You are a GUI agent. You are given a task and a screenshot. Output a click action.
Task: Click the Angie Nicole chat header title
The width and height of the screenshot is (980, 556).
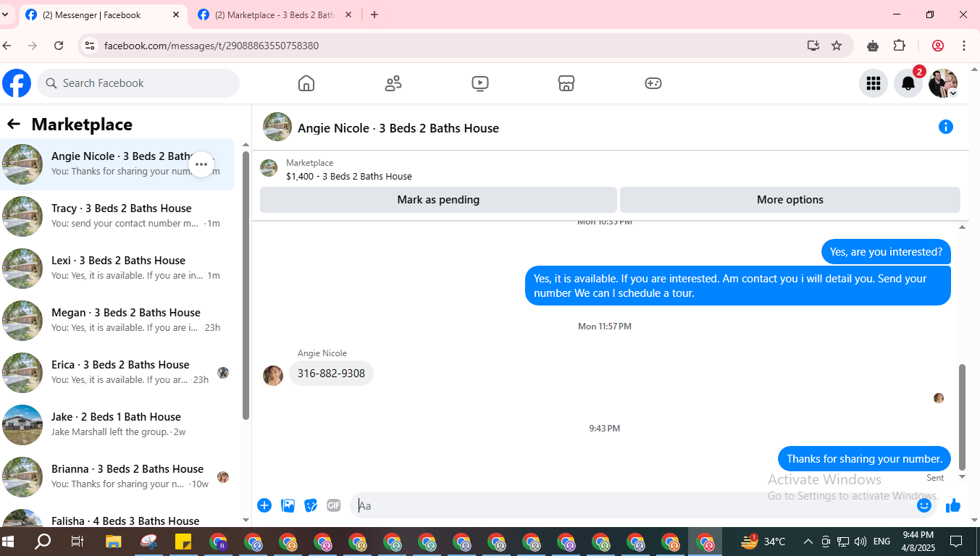point(398,128)
